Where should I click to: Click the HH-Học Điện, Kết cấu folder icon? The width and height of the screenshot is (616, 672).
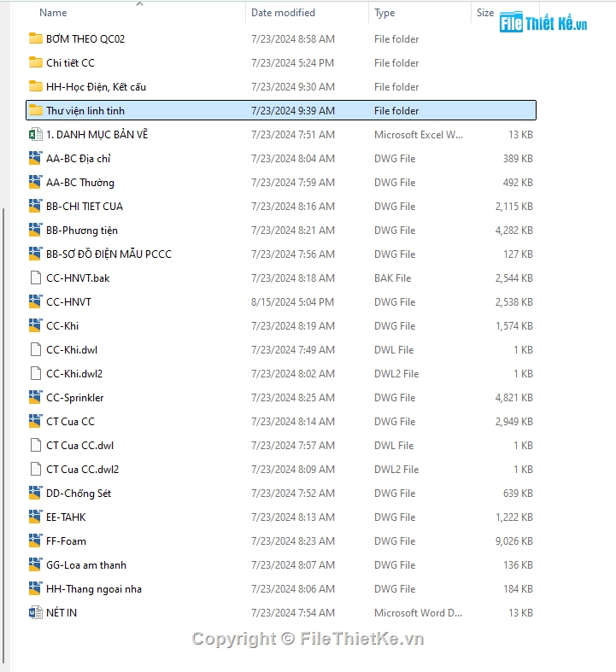pos(36,86)
